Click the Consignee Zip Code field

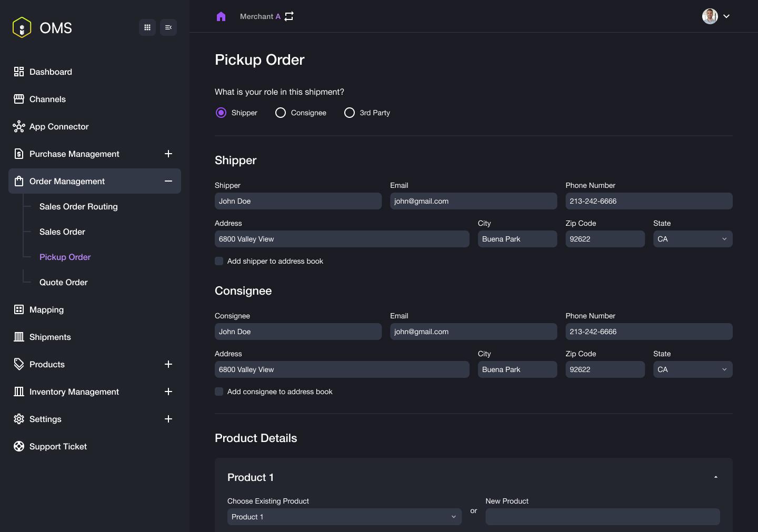(605, 369)
